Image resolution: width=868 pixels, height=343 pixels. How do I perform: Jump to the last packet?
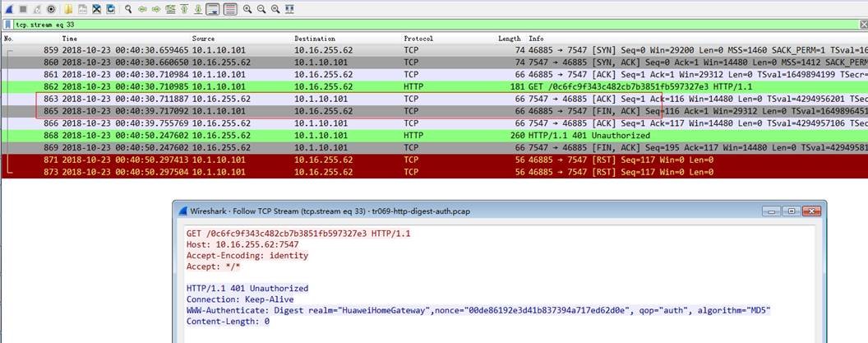(x=199, y=9)
